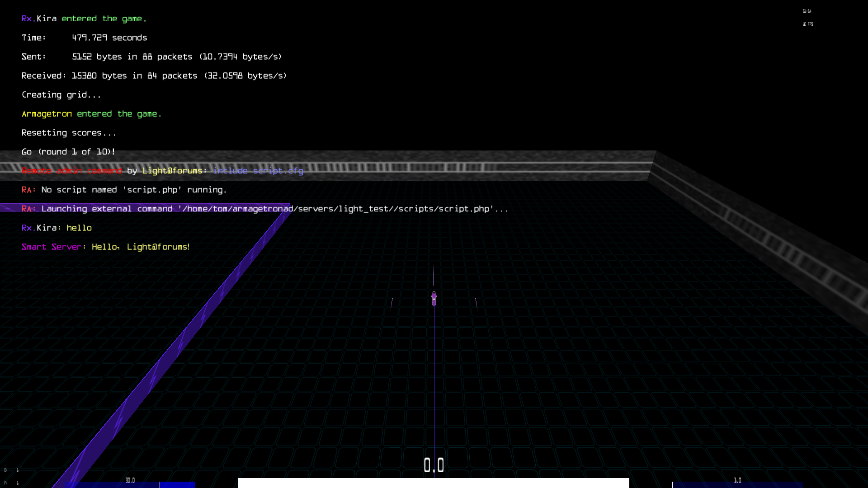Click the 'include script.cfg' command text
Viewport: 868px width, 488px height.
258,171
